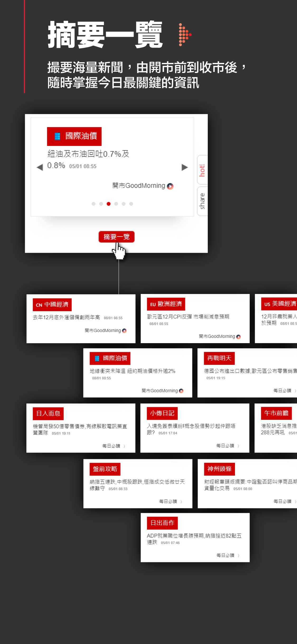Click the previous slide left arrow
This screenshot has width=297, height=644.
[40, 167]
